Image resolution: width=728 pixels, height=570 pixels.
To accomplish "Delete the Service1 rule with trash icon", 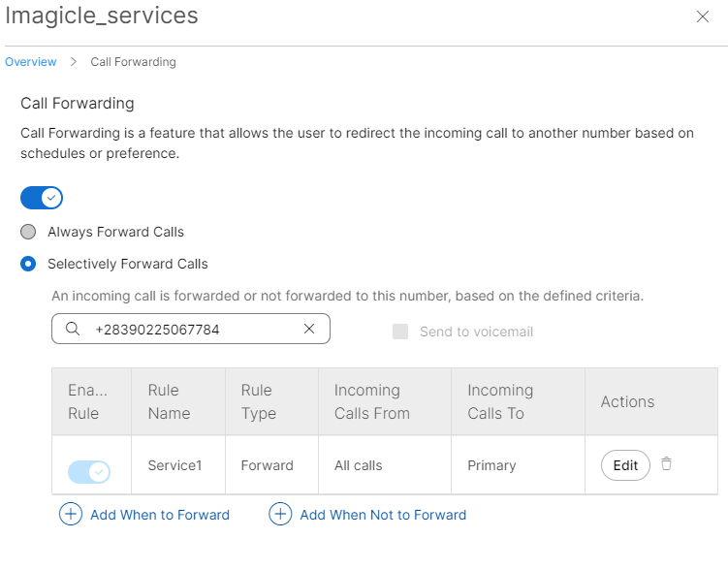I will [666, 464].
